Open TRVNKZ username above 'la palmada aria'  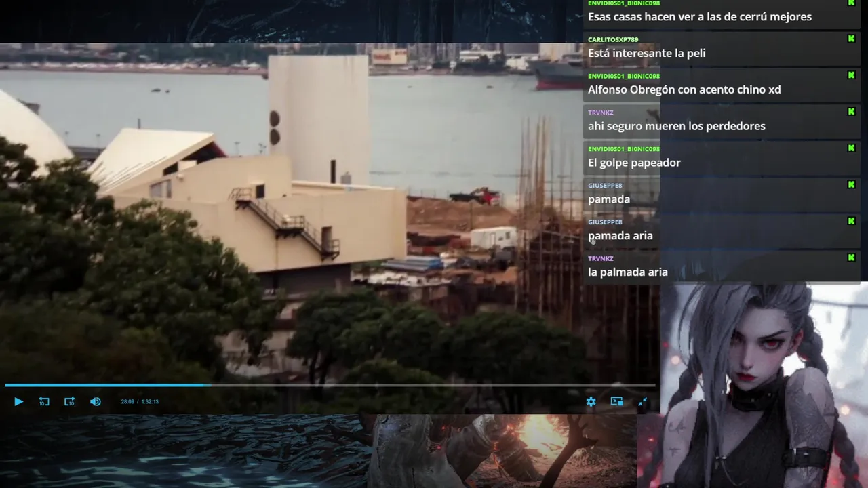601,259
